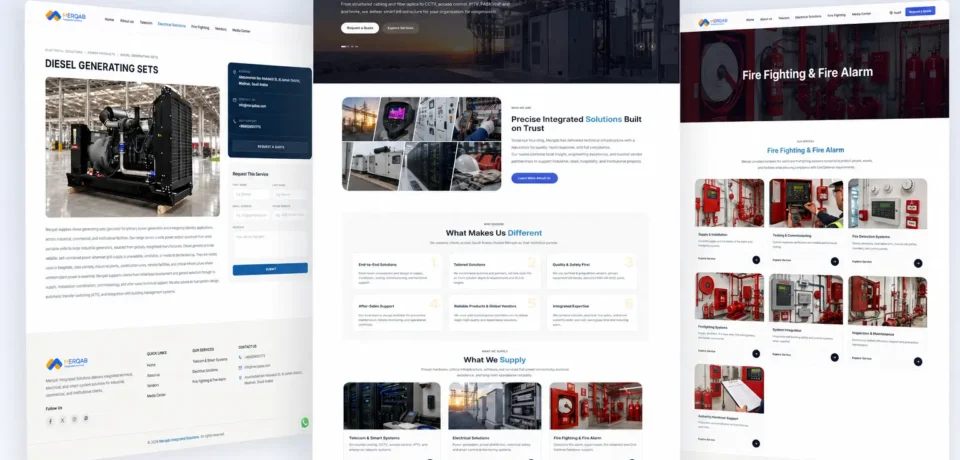This screenshot has height=460, width=960.
Task: Open Fire Fighting & Fire Alarm supply card image
Action: [596, 405]
